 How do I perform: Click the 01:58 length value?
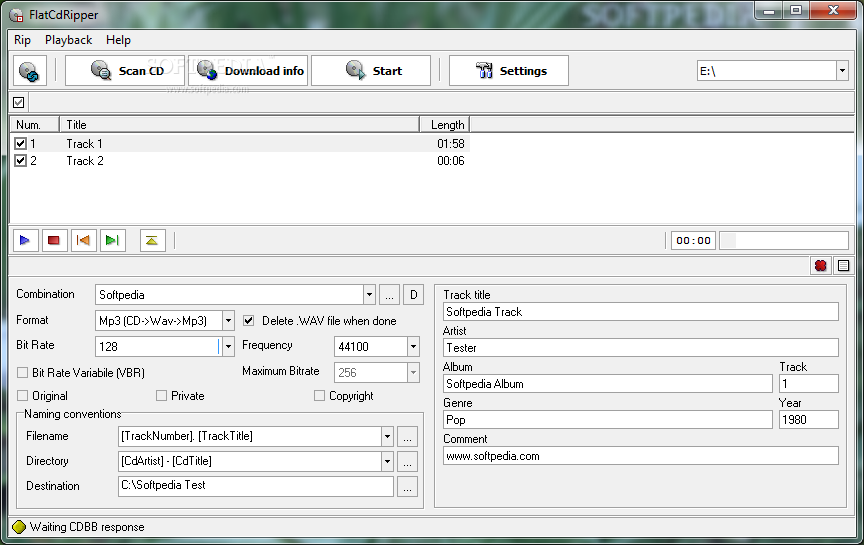(451, 144)
